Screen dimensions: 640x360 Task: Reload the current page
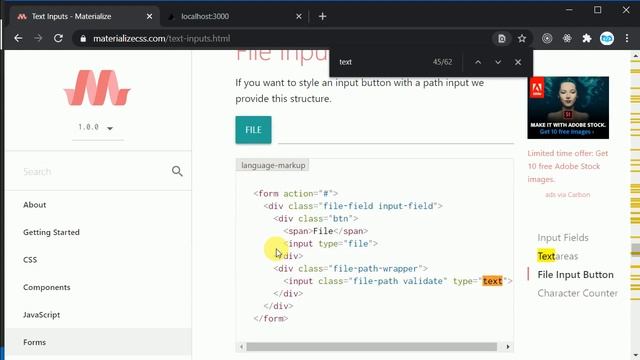(58, 38)
